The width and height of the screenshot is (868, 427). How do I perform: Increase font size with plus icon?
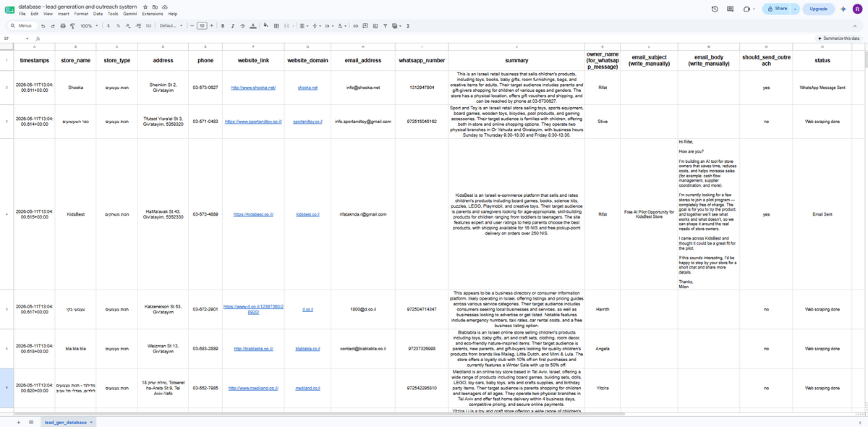[x=211, y=25]
